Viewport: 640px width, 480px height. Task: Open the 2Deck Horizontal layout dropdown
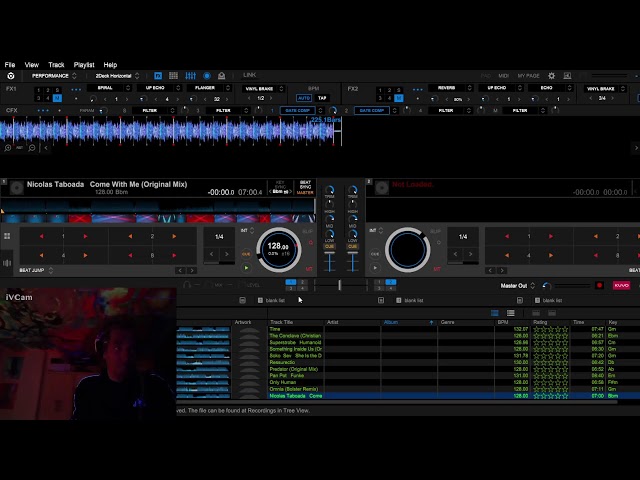click(117, 76)
